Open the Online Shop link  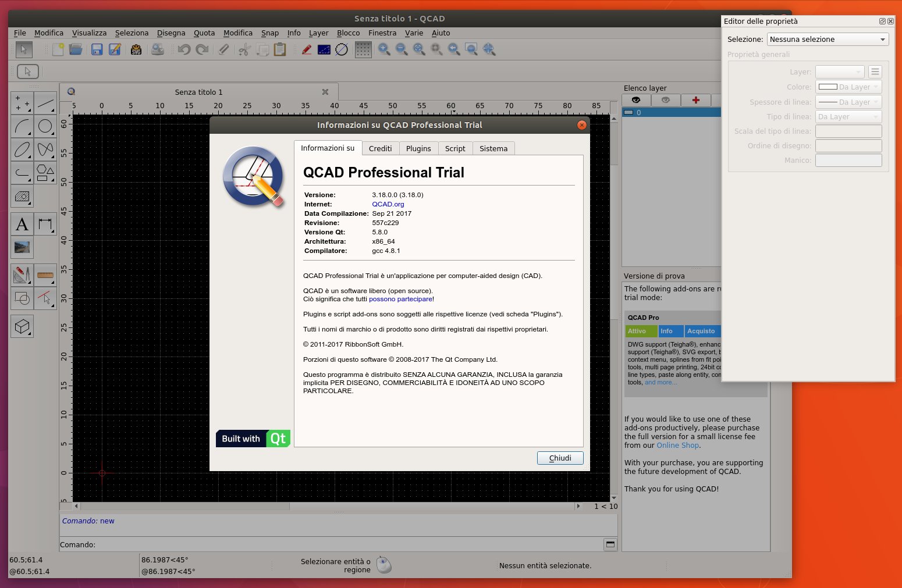(678, 446)
